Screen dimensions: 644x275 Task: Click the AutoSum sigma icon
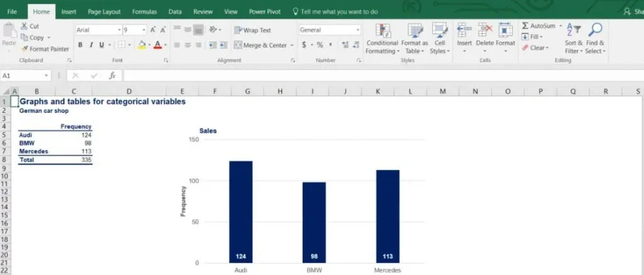coord(525,26)
